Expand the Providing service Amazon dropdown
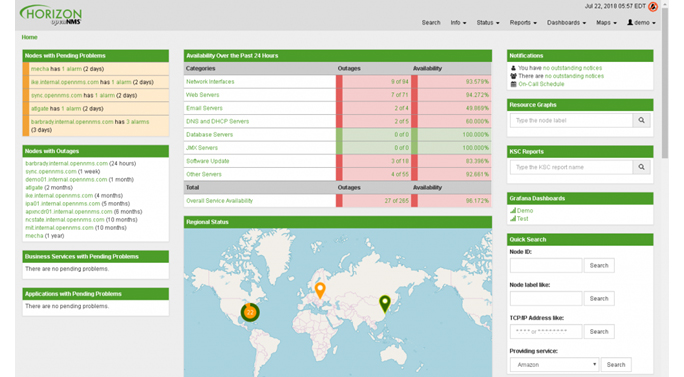The image size is (684, 377). [x=554, y=364]
